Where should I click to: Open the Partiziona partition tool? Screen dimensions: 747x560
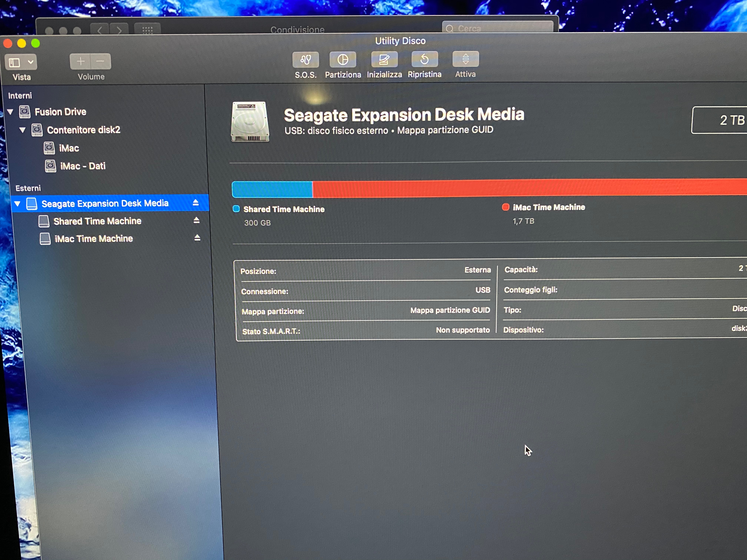point(342,60)
